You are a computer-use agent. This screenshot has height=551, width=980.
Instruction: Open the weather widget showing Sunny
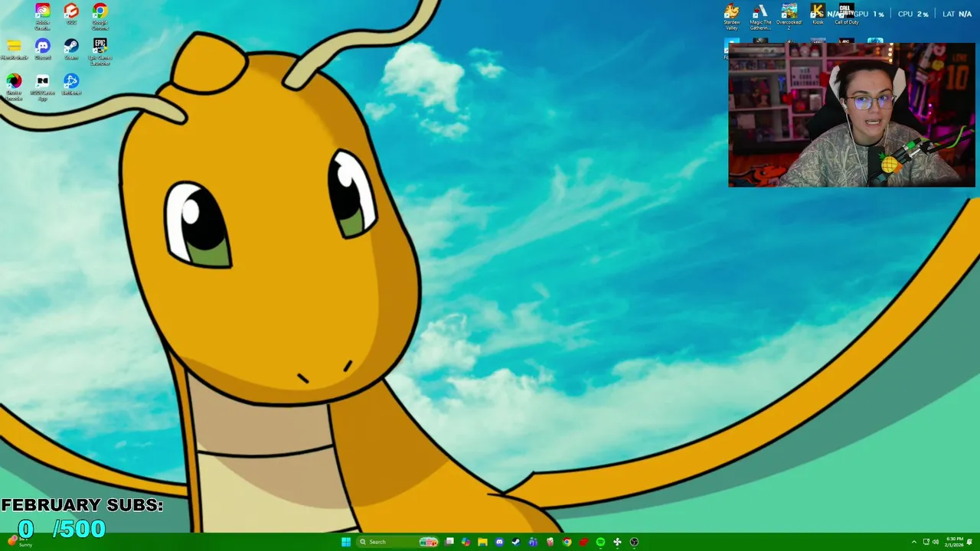pyautogui.click(x=19, y=542)
